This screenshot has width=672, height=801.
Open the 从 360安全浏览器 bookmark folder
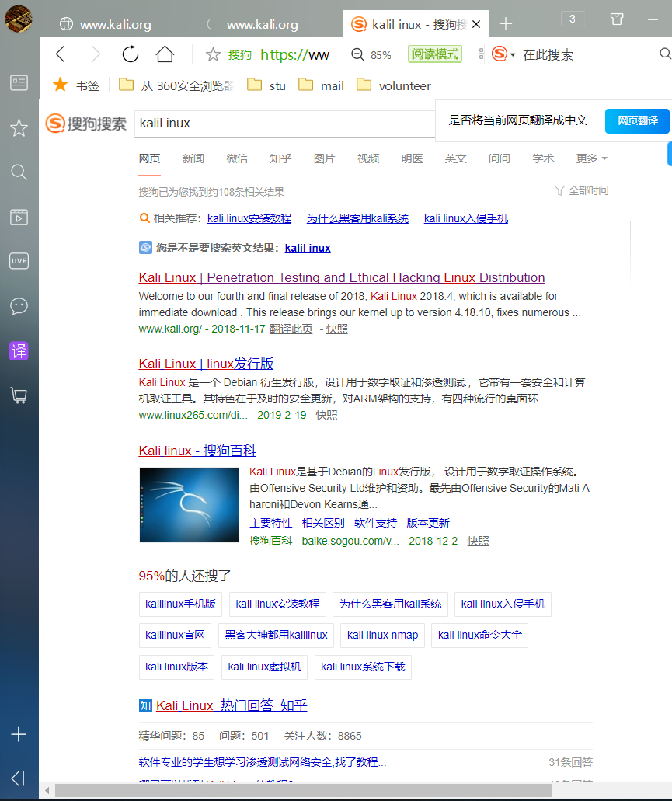[176, 85]
